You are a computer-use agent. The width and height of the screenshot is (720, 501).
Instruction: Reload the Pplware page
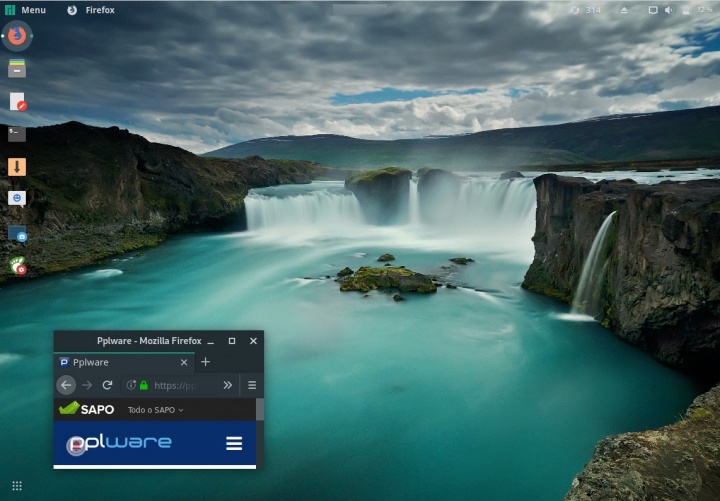coord(107,385)
